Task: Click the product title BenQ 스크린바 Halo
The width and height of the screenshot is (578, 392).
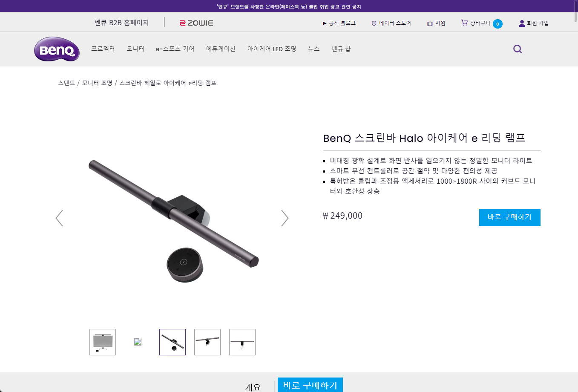Action: click(424, 138)
